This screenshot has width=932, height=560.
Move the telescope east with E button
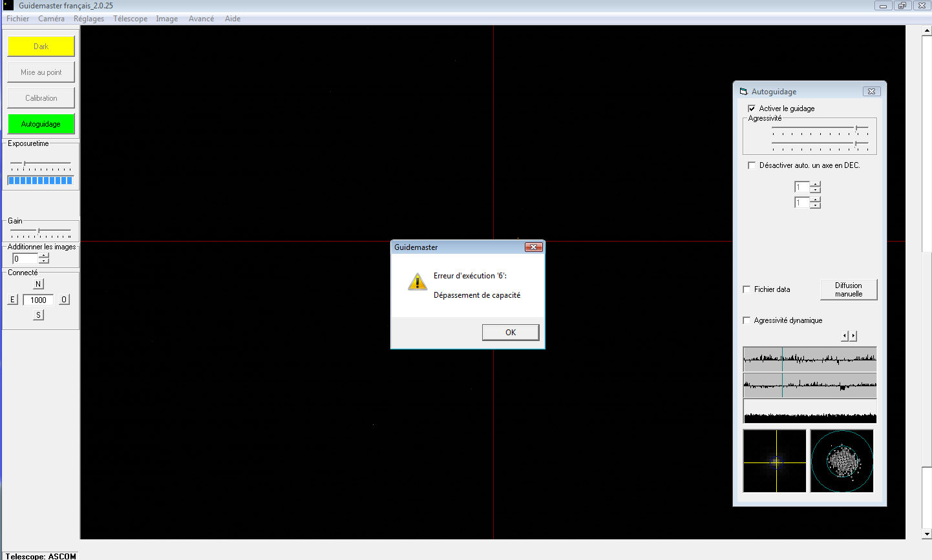coord(12,300)
